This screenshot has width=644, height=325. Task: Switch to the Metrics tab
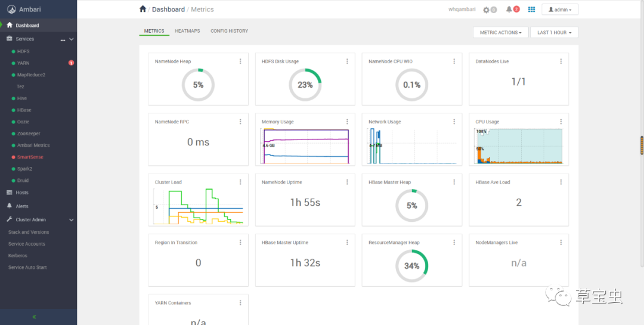[x=154, y=31]
